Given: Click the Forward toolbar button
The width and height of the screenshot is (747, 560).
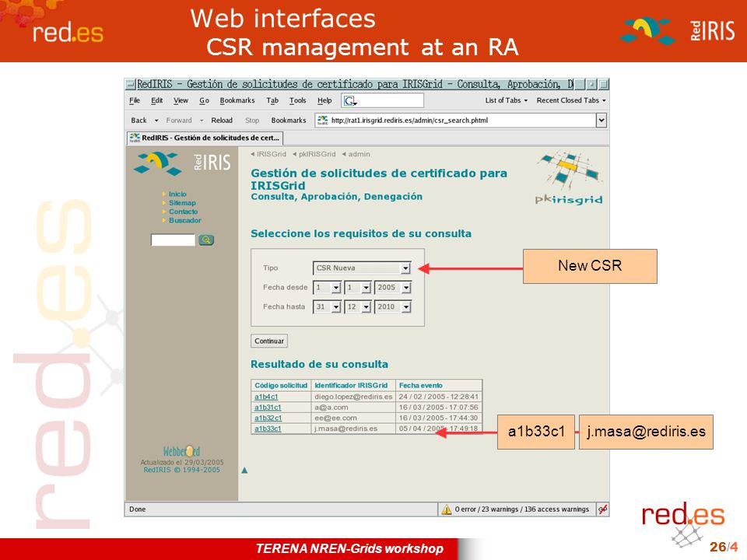Looking at the screenshot, I should [179, 121].
